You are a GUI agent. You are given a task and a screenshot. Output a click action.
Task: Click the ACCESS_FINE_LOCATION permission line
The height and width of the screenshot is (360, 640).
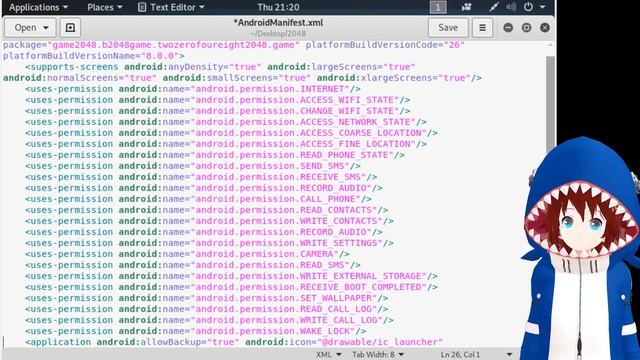226,144
